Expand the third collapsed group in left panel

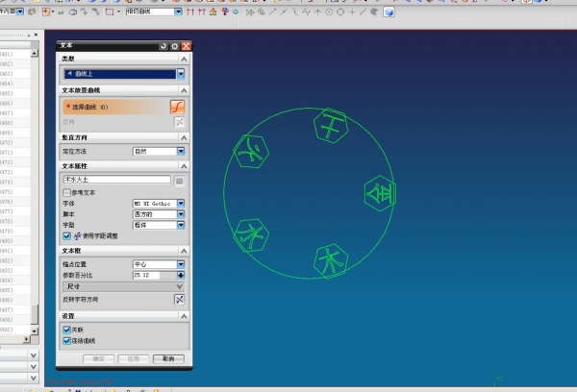[x=34, y=378]
